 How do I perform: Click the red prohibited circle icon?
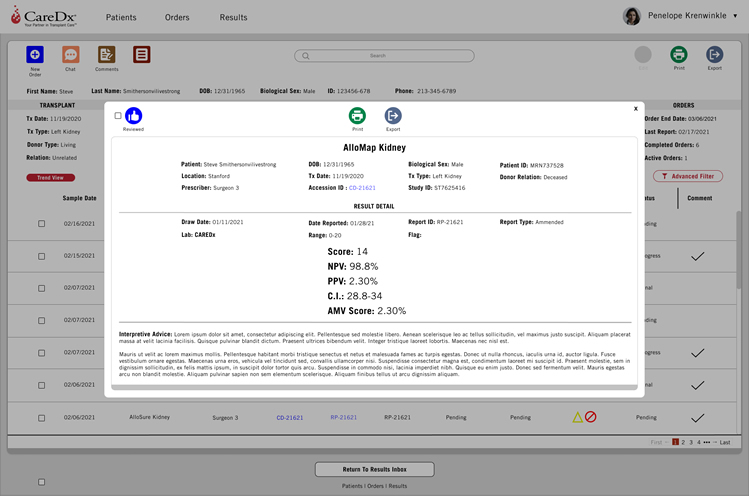click(590, 417)
